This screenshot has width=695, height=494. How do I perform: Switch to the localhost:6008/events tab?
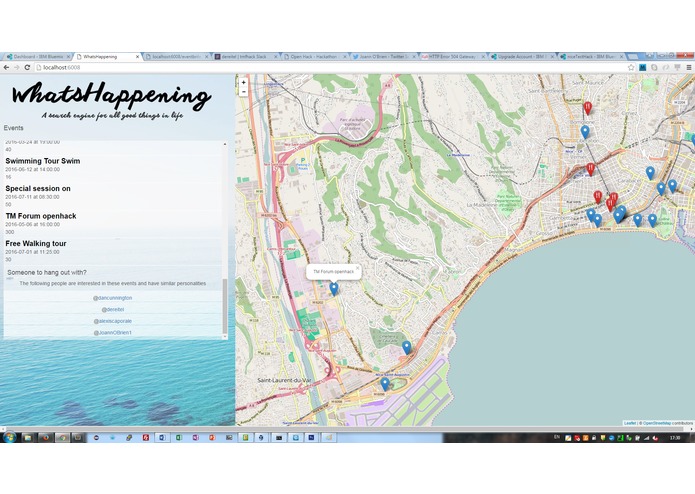tap(176, 57)
